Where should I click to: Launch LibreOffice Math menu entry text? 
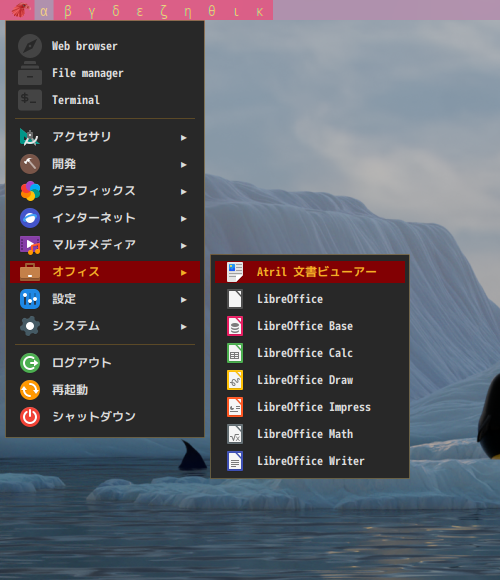pyautogui.click(x=305, y=434)
